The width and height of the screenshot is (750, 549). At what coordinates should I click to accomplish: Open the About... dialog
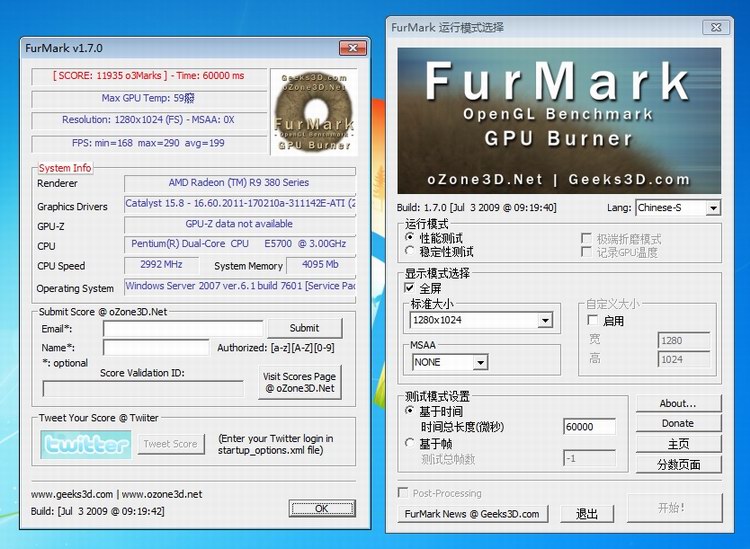678,404
